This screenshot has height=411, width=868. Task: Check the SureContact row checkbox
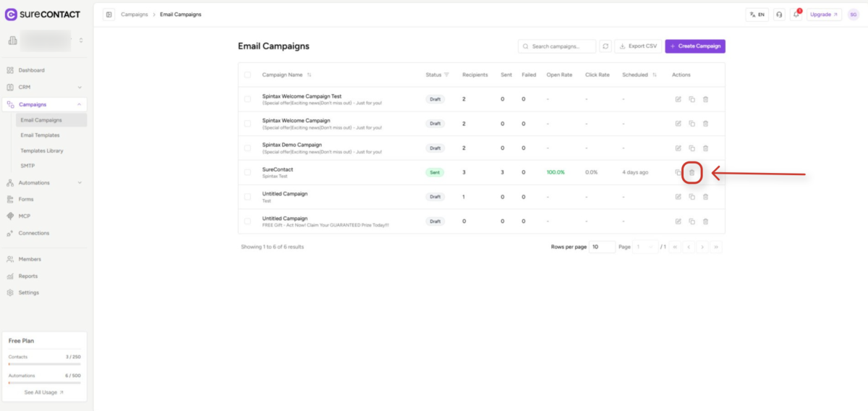(247, 172)
